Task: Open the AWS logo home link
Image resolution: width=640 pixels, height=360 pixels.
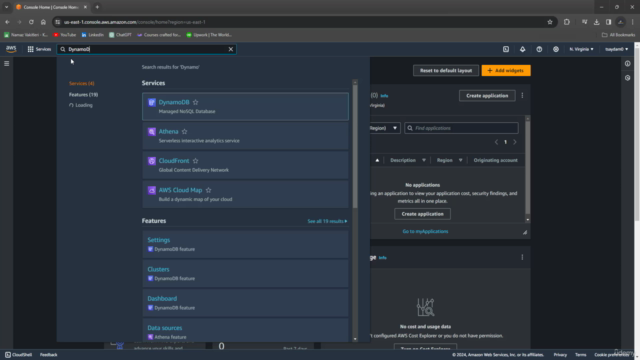Action: point(11,49)
